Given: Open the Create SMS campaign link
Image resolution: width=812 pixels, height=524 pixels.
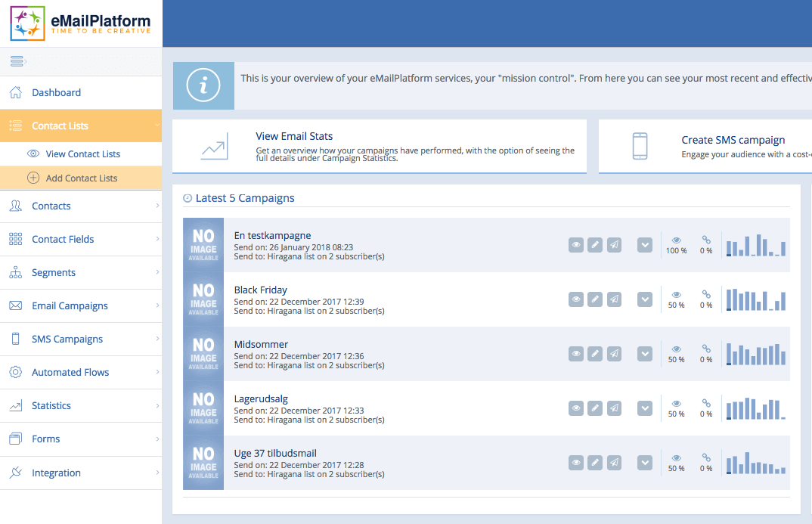Looking at the screenshot, I should (x=733, y=140).
